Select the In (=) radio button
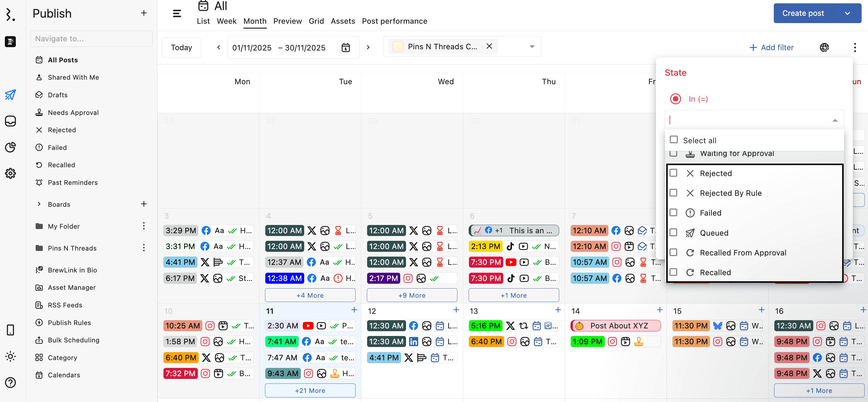 (x=675, y=99)
